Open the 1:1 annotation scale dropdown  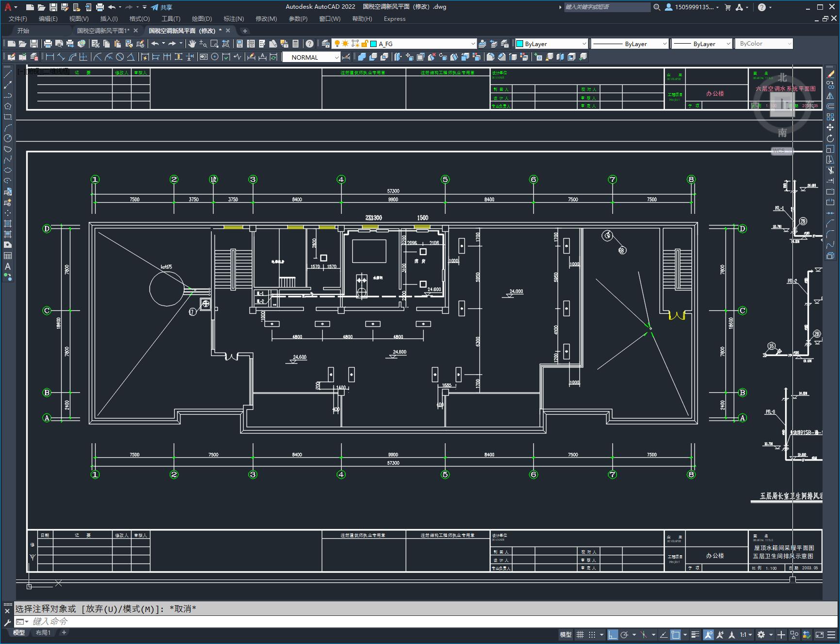pos(746,634)
